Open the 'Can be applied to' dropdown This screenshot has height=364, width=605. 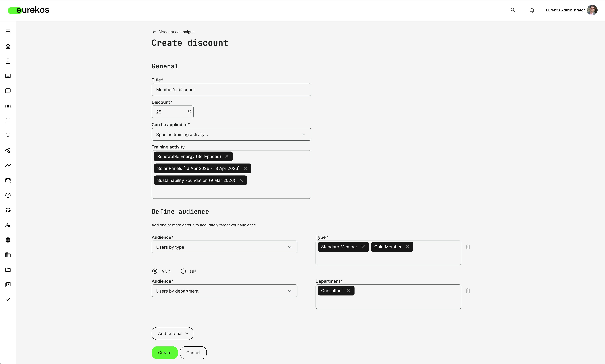coord(231,134)
